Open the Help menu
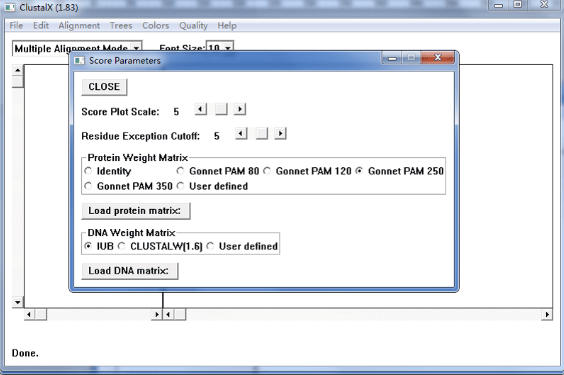Screen dimensions: 564x375 (227, 26)
